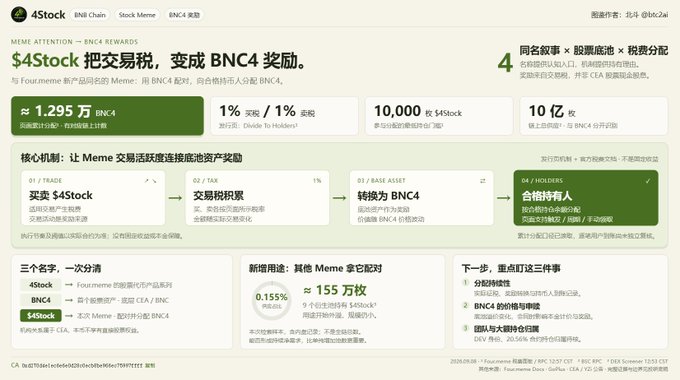This screenshot has height=380, width=680.
Task: Click the arrow between 转换为 BNC4 and 合格持有人
Action: [503, 198]
